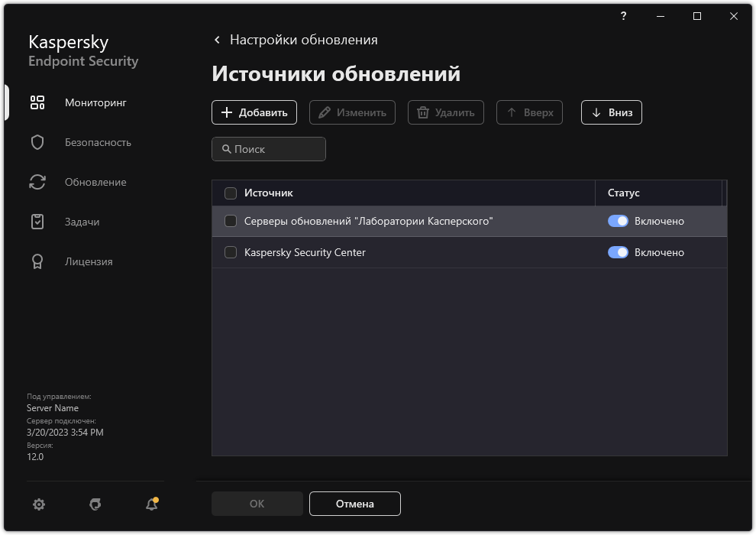Select the Безопасность shield icon in sidebar
Viewport: 756px width, 535px height.
tap(37, 141)
